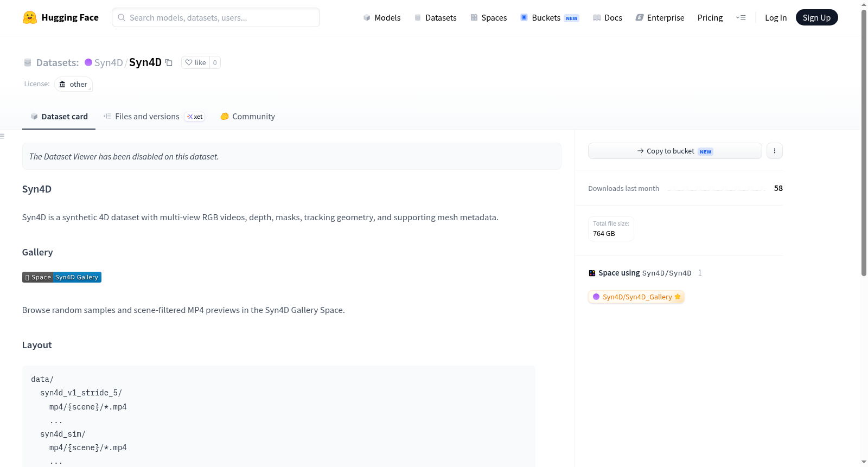Open the Enterprise page
Viewport: 868px width, 467px height.
click(x=660, y=17)
